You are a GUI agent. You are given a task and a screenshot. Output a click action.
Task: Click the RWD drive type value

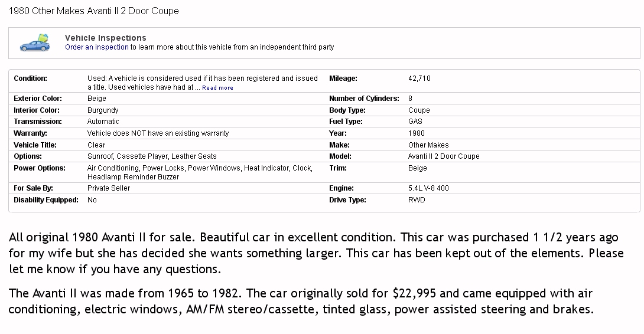coord(417,200)
